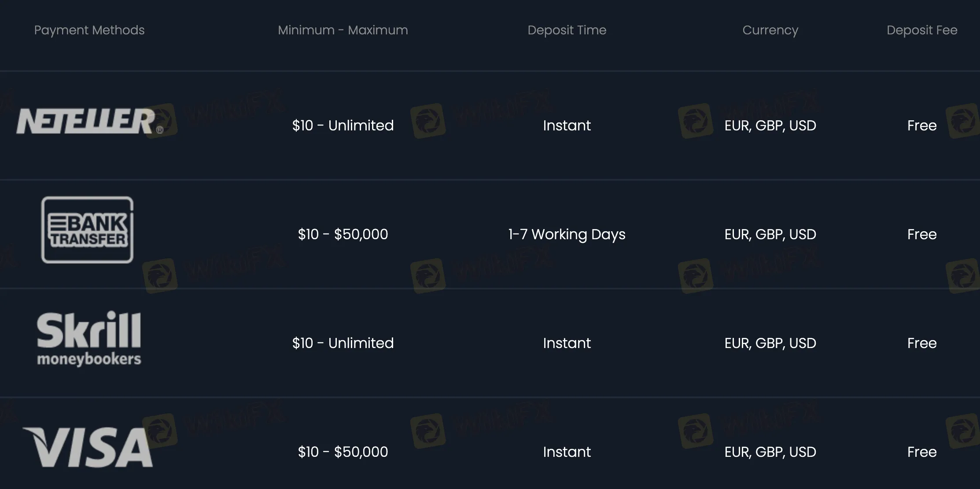
Task: Click the Payment Methods column header
Action: 89,30
